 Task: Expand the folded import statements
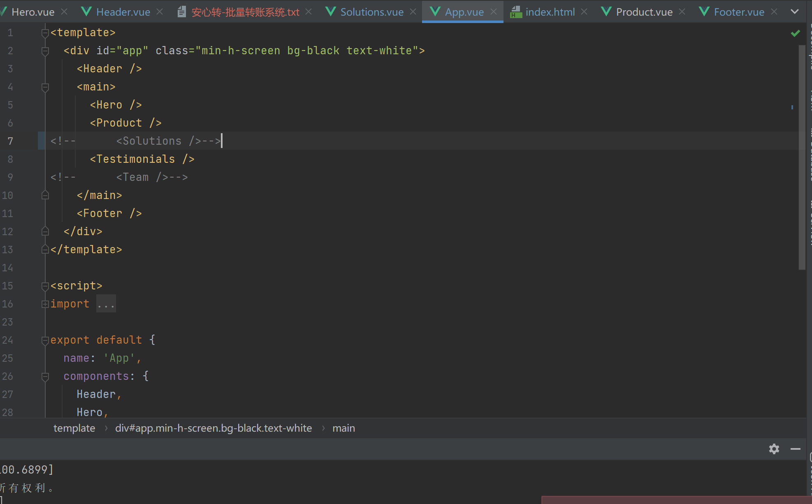point(45,304)
